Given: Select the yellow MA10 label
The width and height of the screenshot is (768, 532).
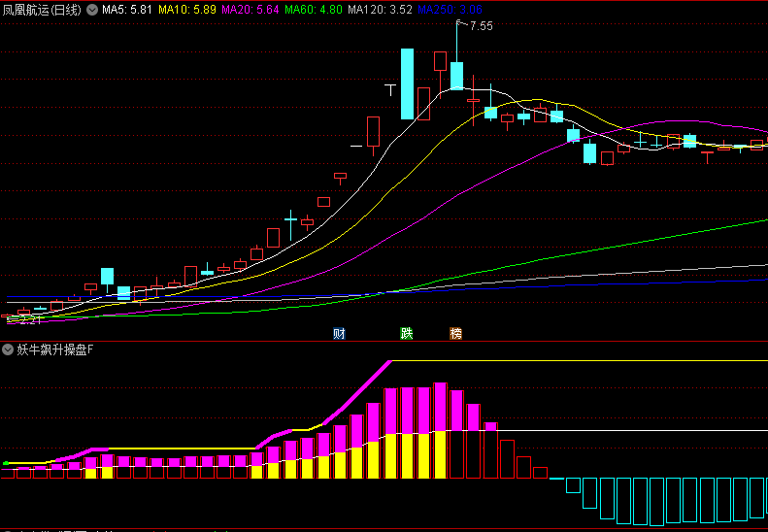Looking at the screenshot, I should [186, 10].
